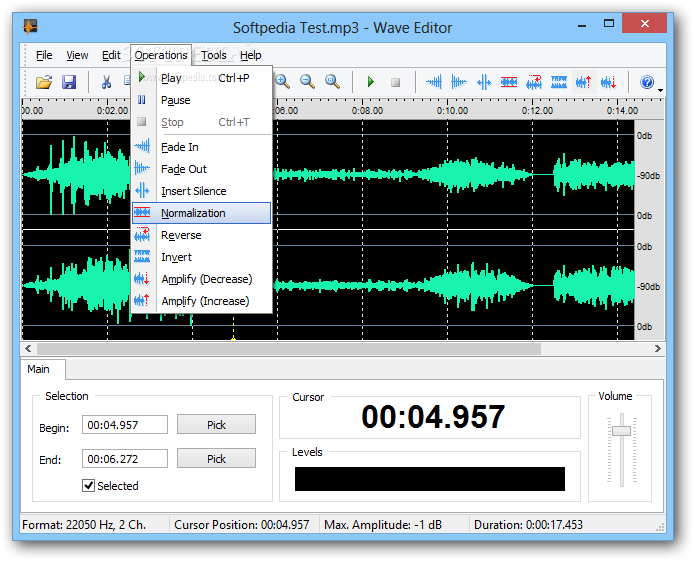Click the Reverse toolbar icon
This screenshot has width=694, height=561.
pyautogui.click(x=534, y=82)
